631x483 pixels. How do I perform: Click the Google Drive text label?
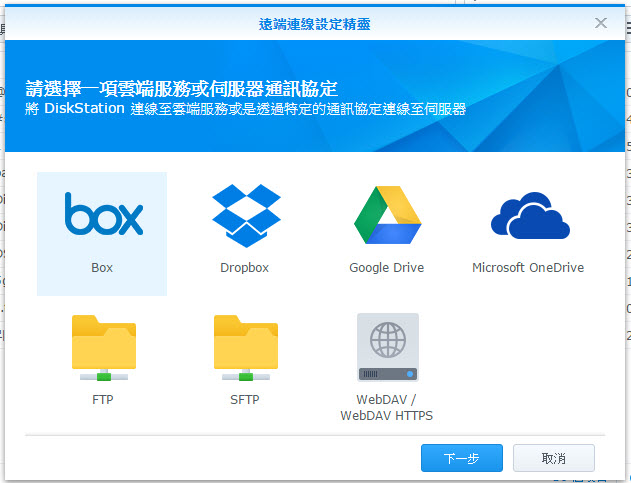(387, 268)
